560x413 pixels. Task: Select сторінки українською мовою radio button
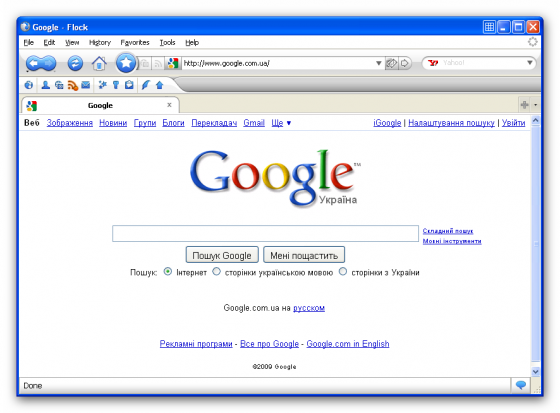(x=216, y=272)
